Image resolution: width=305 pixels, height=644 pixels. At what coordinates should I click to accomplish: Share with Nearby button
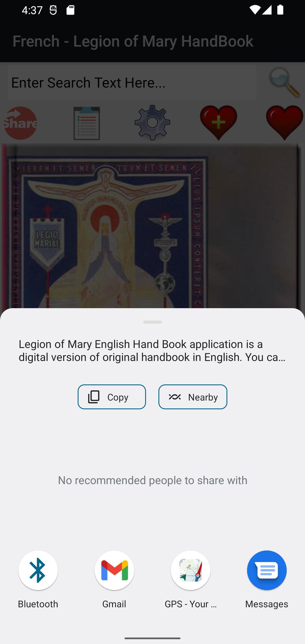point(193,397)
